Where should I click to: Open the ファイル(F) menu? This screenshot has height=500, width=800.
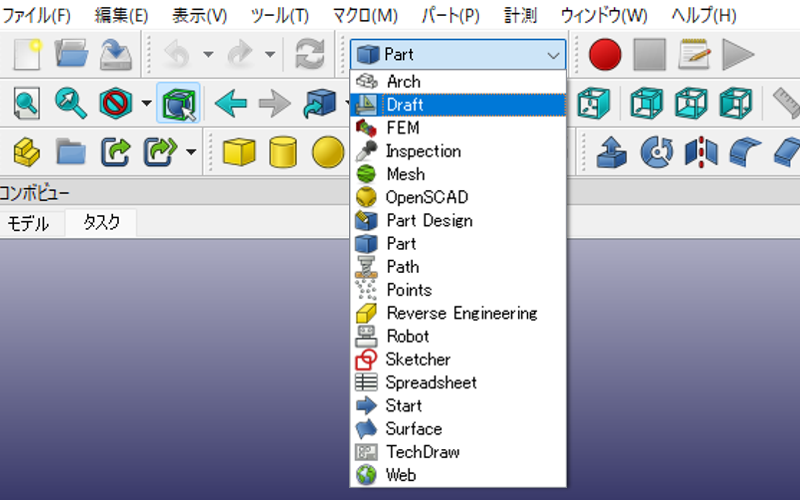pos(36,15)
